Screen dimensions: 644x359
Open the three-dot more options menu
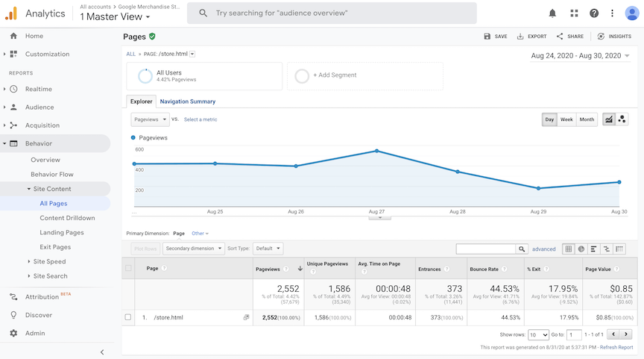click(x=613, y=13)
